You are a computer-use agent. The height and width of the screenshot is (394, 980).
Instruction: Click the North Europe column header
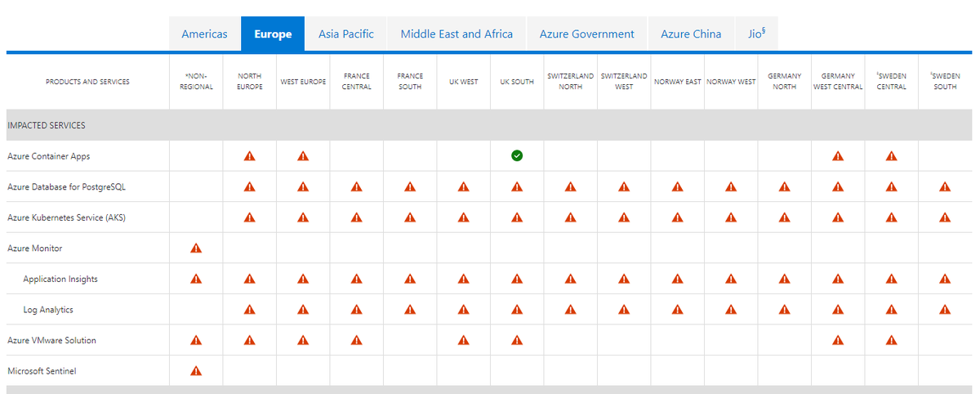click(250, 82)
